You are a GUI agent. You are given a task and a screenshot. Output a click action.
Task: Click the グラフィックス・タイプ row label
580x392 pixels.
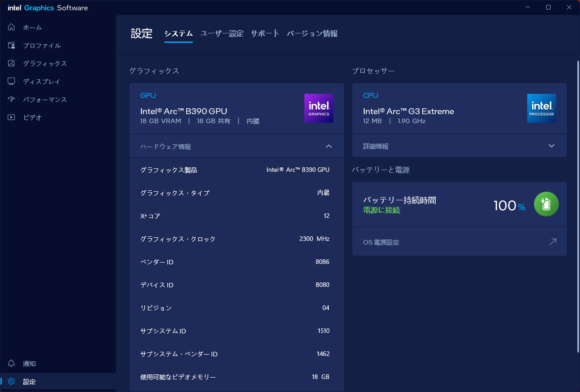tap(175, 193)
